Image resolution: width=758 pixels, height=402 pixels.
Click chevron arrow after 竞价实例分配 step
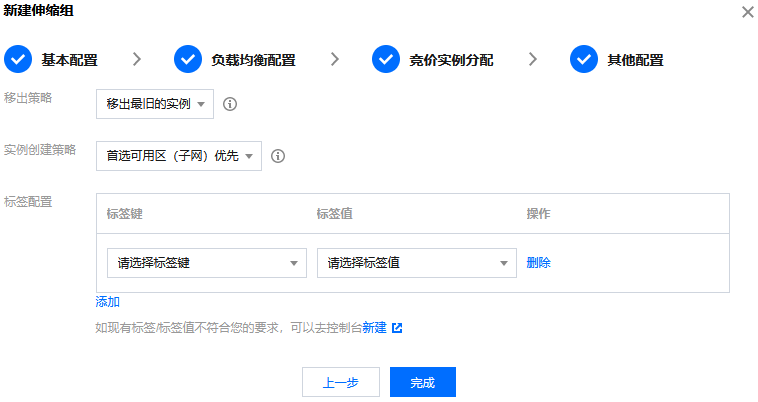click(x=533, y=59)
